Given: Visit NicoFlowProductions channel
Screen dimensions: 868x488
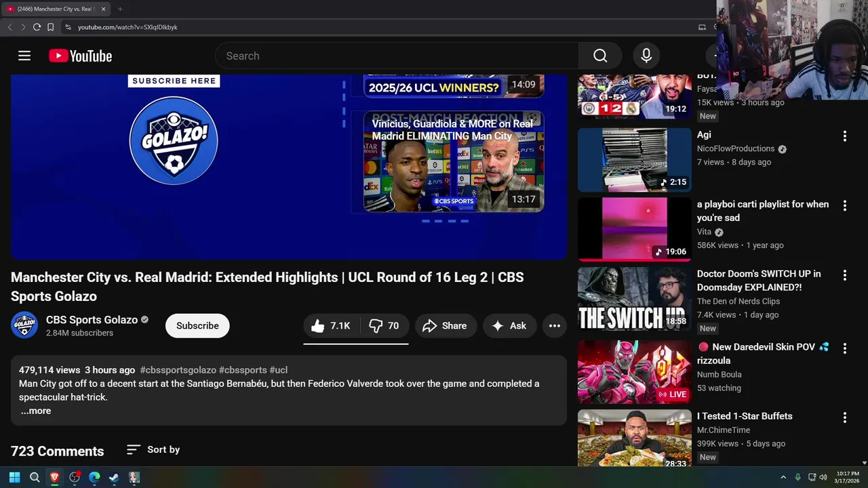Looking at the screenshot, I should (736, 148).
